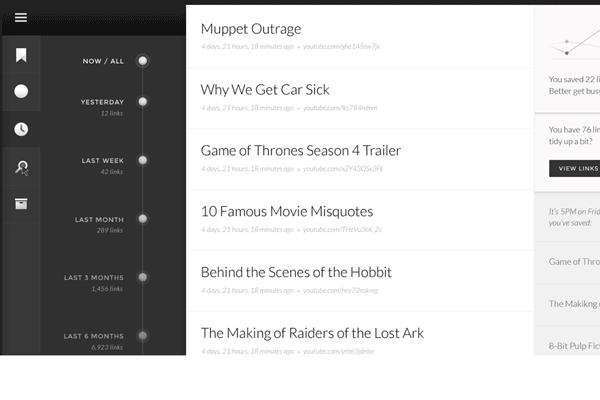Click the bookmark icon in sidebar
600x400 pixels.
click(x=20, y=55)
